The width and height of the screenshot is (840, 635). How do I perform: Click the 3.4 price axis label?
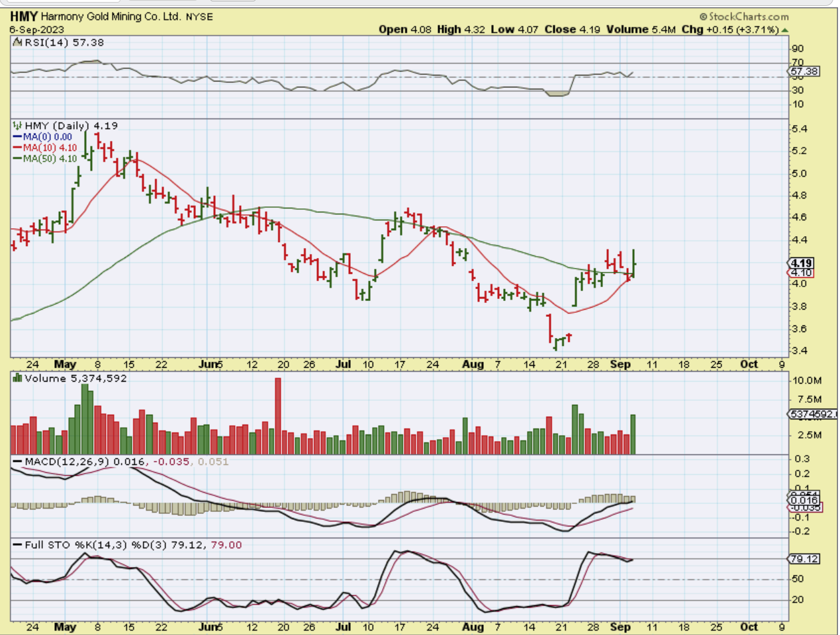click(x=799, y=351)
